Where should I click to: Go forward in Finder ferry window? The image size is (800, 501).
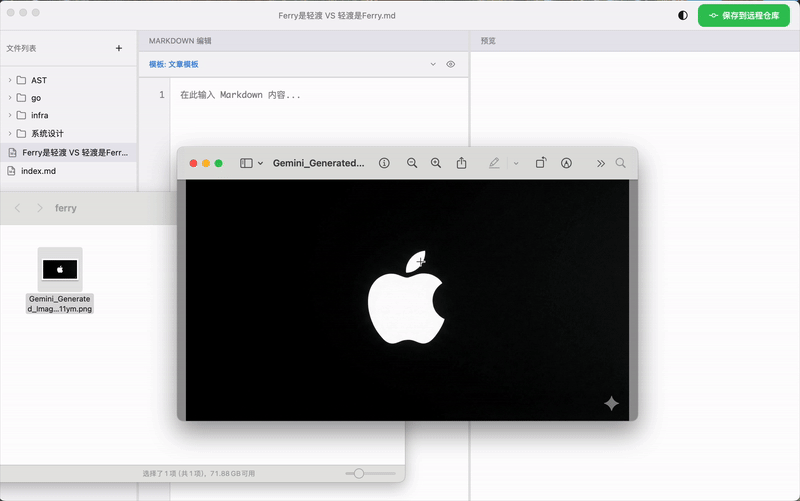tap(39, 208)
